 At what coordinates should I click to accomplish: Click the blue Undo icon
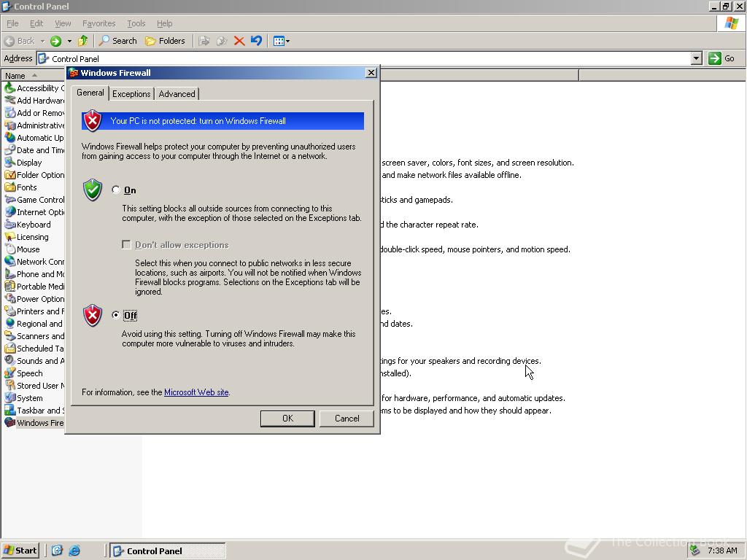point(256,41)
